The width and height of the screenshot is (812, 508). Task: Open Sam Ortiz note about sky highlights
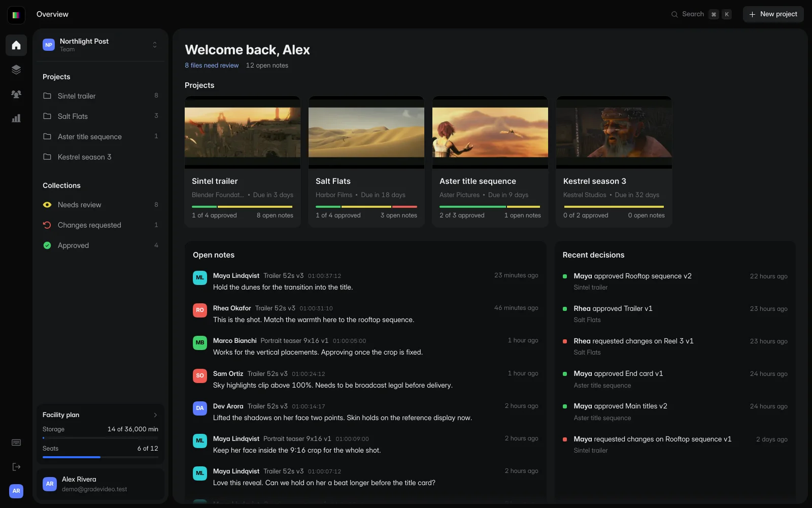365,379
